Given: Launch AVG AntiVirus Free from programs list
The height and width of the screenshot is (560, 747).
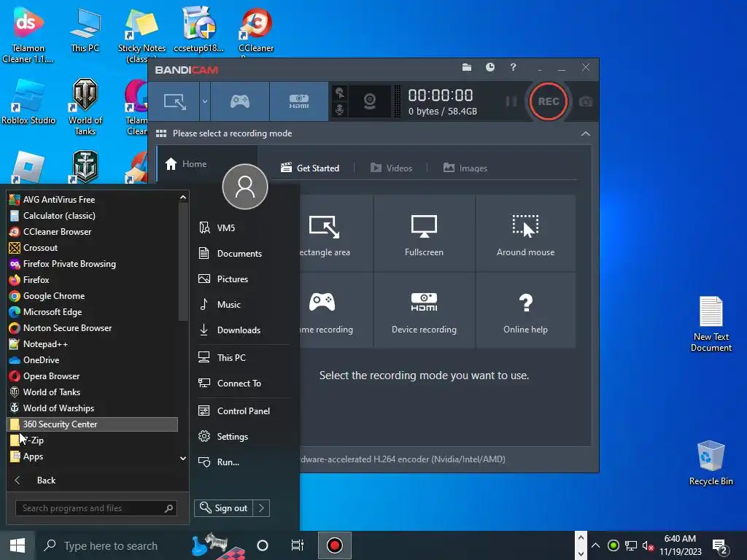Looking at the screenshot, I should tap(93, 200).
